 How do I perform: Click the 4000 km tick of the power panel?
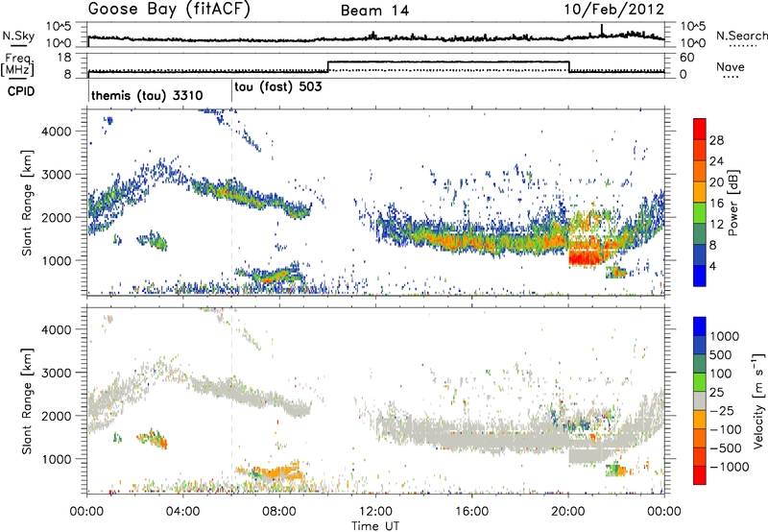(56, 132)
